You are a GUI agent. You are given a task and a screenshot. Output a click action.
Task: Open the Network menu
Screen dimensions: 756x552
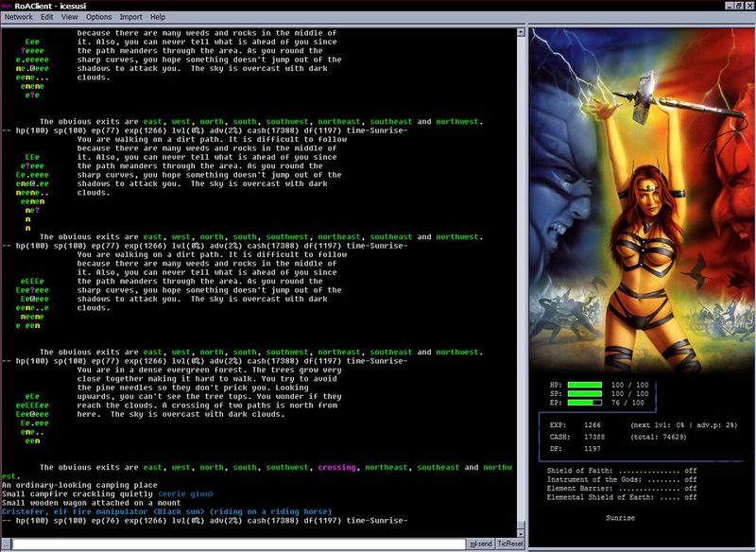(x=21, y=17)
